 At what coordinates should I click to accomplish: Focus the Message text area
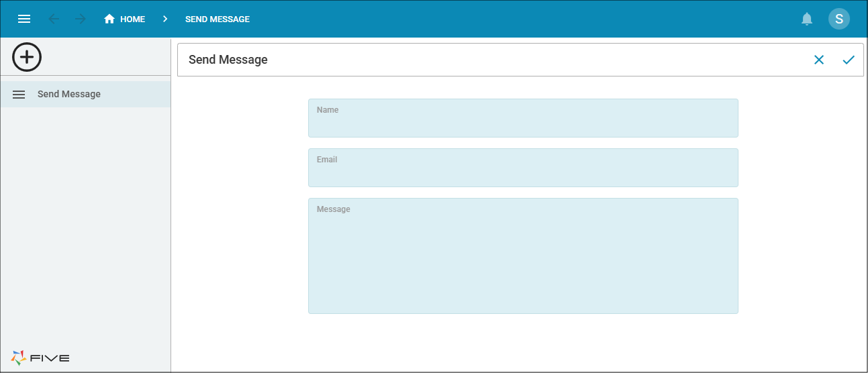point(523,256)
